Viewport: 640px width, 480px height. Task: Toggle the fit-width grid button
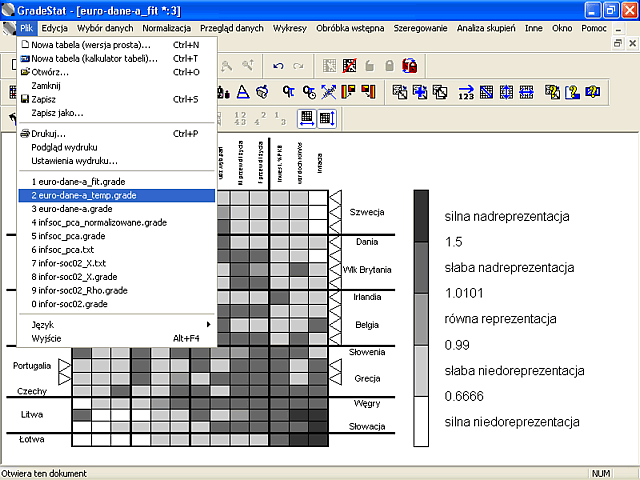pos(307,119)
